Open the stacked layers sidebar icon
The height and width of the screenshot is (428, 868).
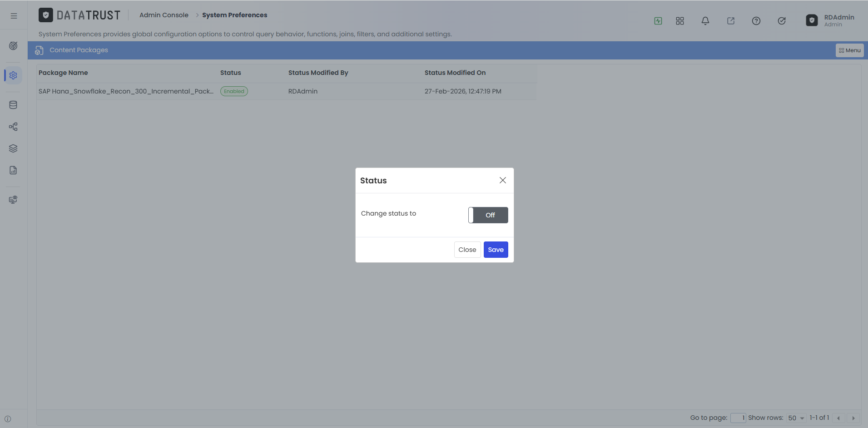(13, 148)
